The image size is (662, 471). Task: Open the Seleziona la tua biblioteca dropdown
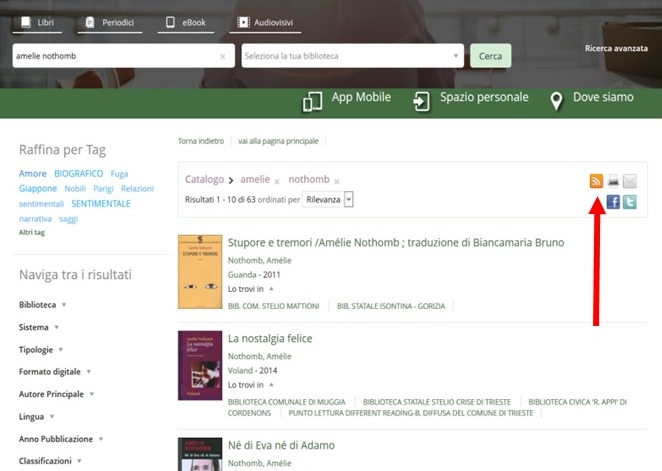[352, 56]
